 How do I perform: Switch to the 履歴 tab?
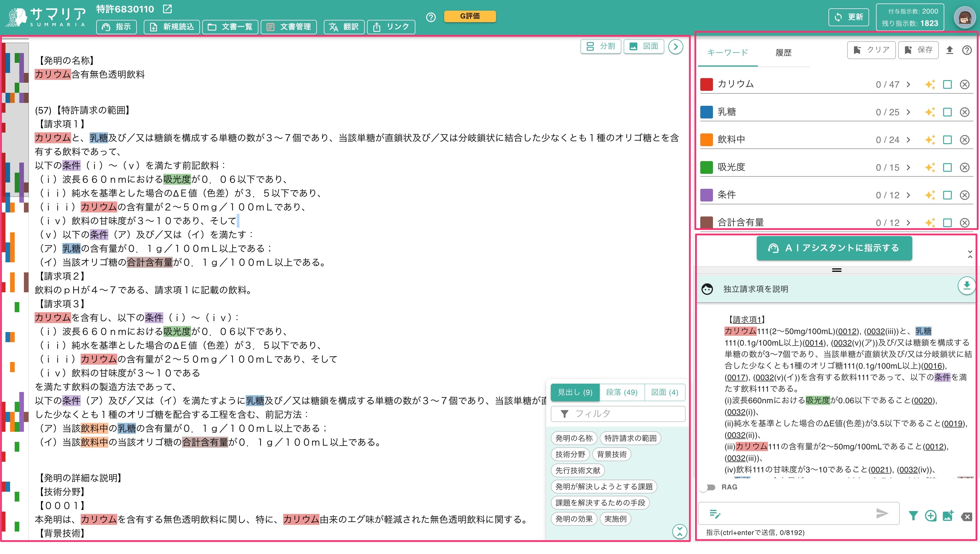pyautogui.click(x=783, y=52)
